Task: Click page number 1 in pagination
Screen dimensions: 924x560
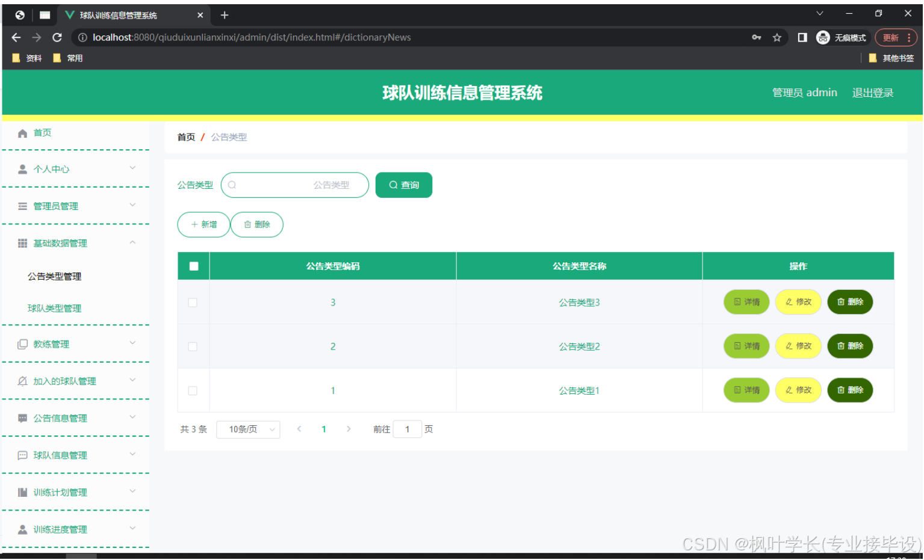Action: pos(324,429)
